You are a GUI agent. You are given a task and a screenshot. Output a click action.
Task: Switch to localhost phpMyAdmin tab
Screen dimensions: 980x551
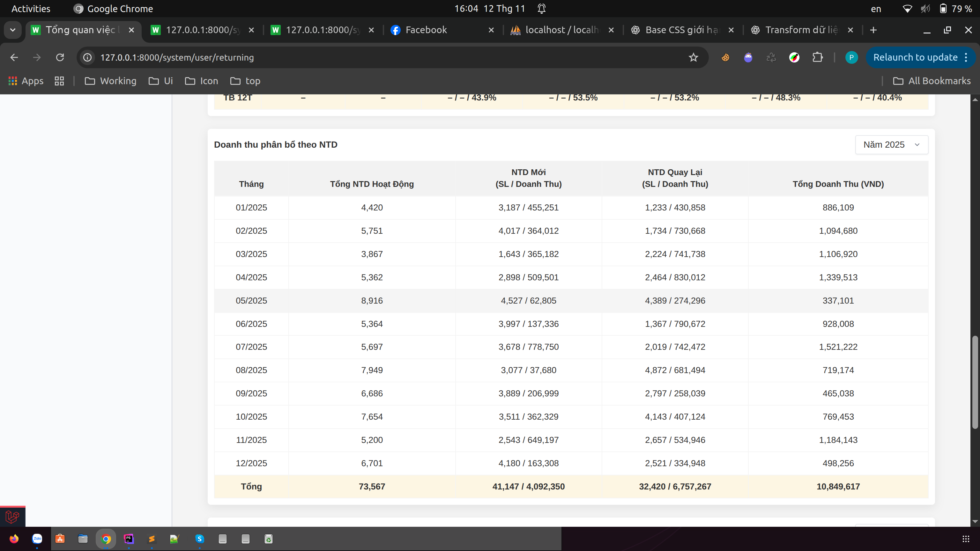coord(561,30)
